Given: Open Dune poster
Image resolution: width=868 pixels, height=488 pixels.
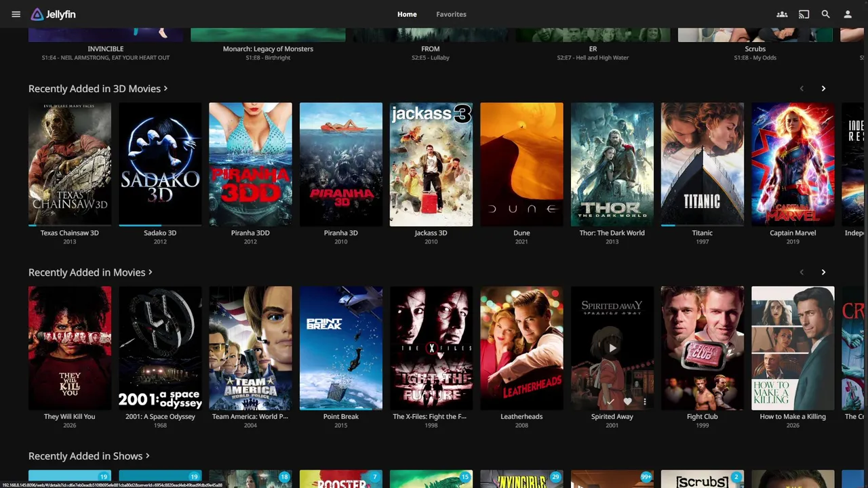Looking at the screenshot, I should (x=521, y=164).
